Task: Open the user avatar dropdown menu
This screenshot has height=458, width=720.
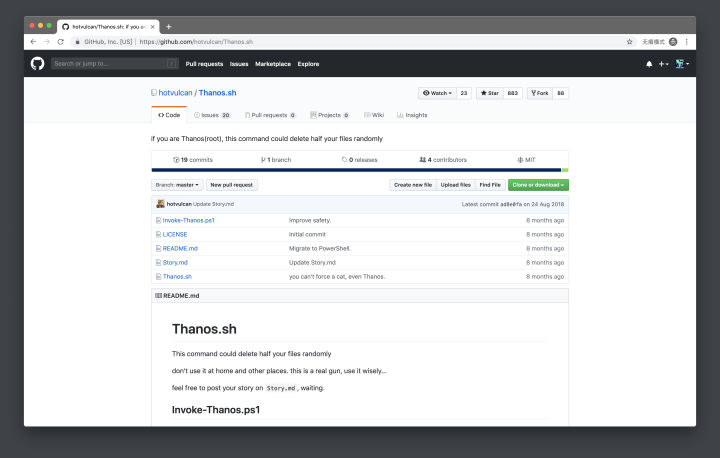Action: coord(682,64)
